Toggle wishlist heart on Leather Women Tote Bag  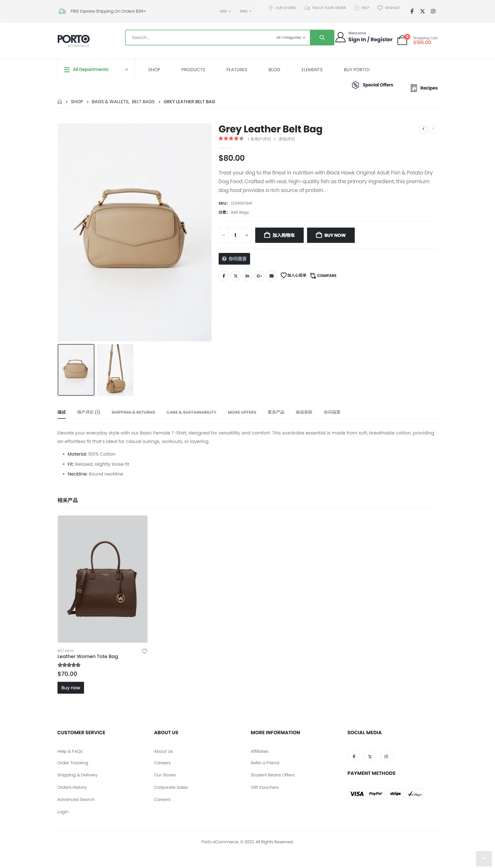(x=144, y=651)
